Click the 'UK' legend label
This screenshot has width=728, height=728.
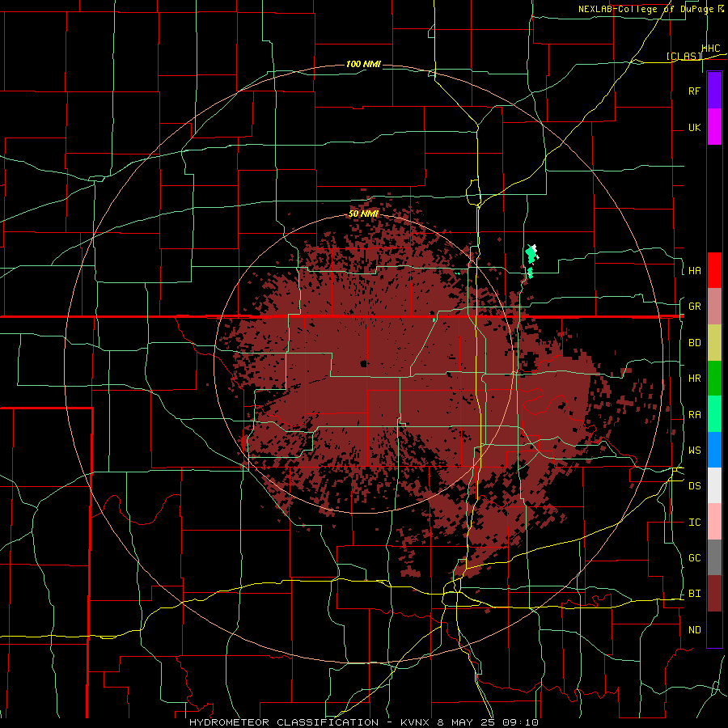click(x=694, y=127)
